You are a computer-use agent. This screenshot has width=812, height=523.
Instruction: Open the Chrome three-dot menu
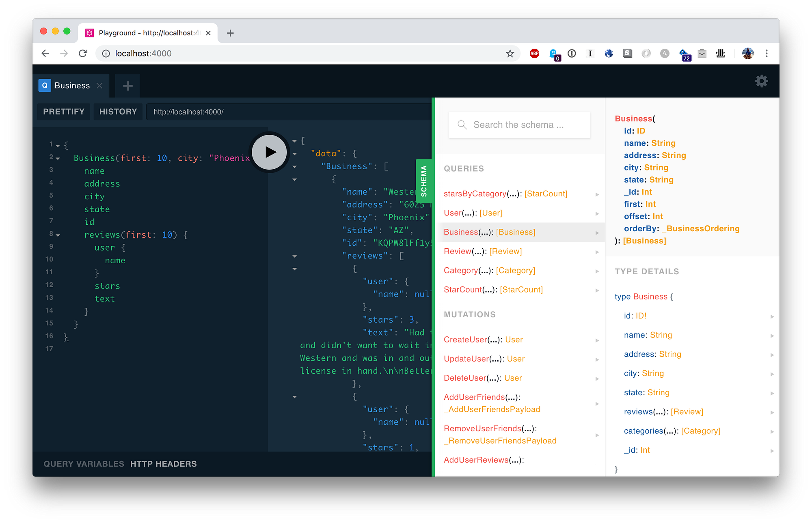click(767, 54)
